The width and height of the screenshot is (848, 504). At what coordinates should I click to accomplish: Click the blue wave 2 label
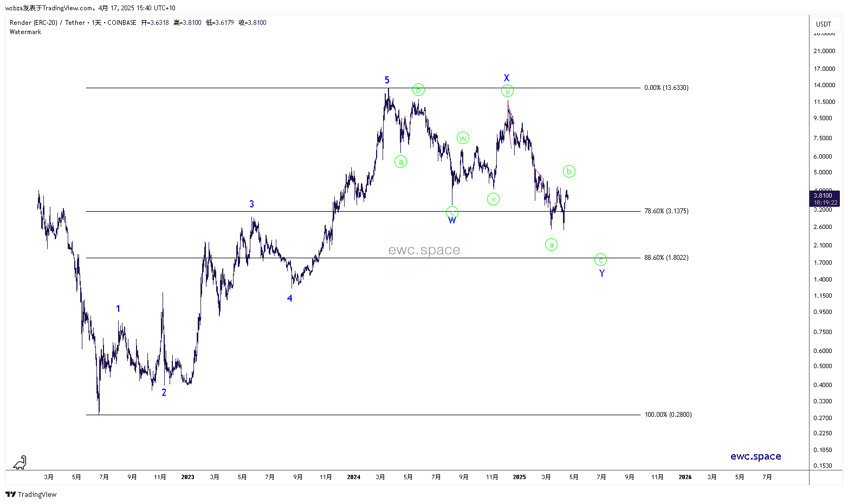tap(164, 392)
